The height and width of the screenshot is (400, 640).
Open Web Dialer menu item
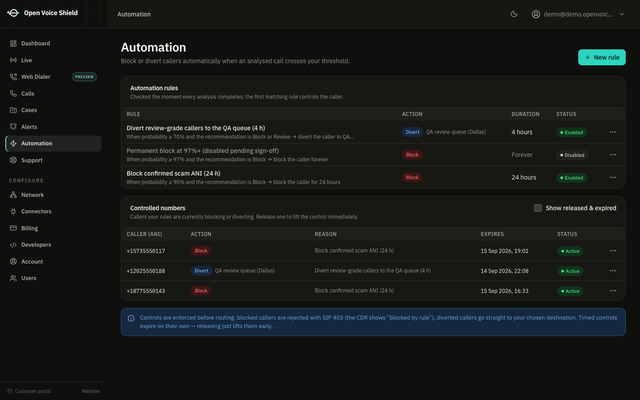coord(53,77)
